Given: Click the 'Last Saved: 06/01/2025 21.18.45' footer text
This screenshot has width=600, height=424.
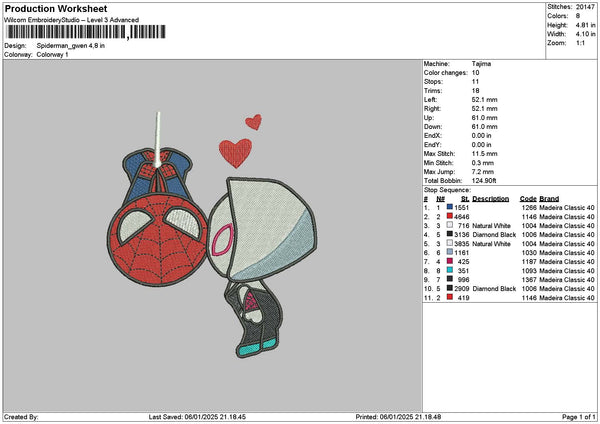Looking at the screenshot, I should 197,417.
